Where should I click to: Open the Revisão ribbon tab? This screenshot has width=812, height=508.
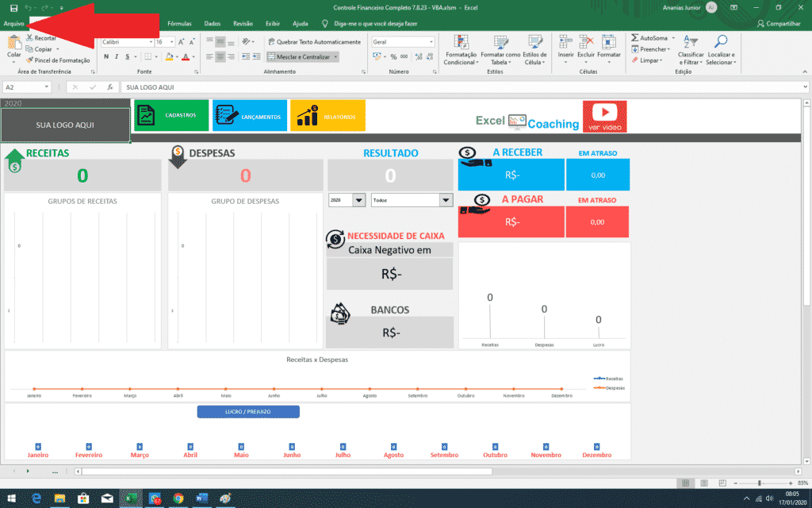(243, 24)
